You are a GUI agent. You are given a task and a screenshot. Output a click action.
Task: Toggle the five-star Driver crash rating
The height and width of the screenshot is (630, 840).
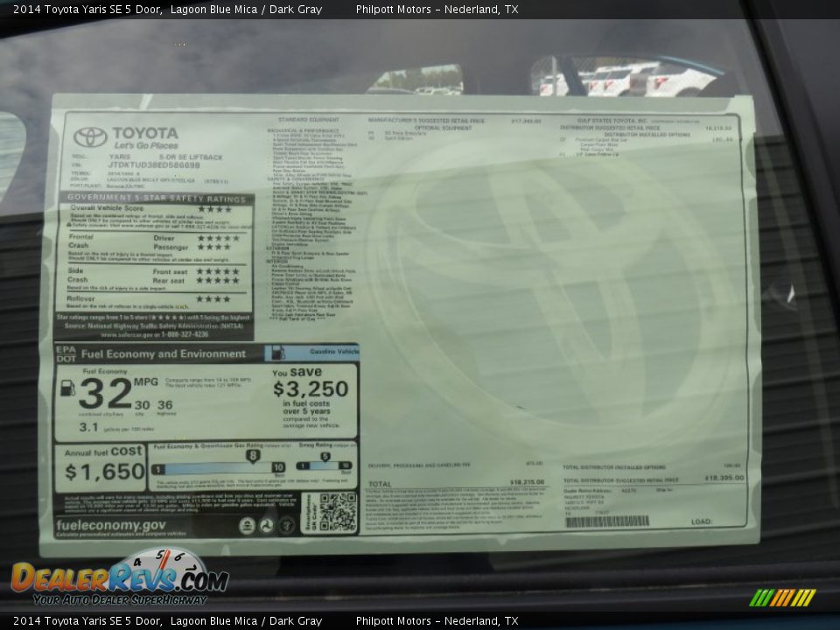coord(219,239)
